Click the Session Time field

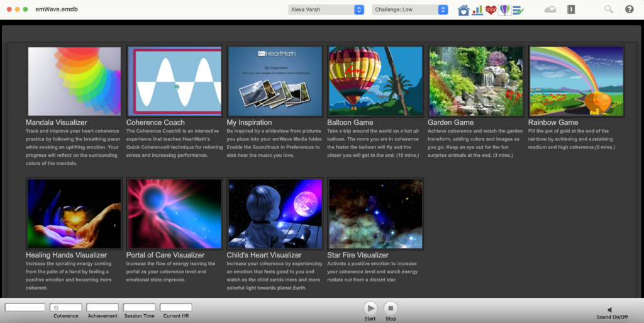tap(139, 307)
